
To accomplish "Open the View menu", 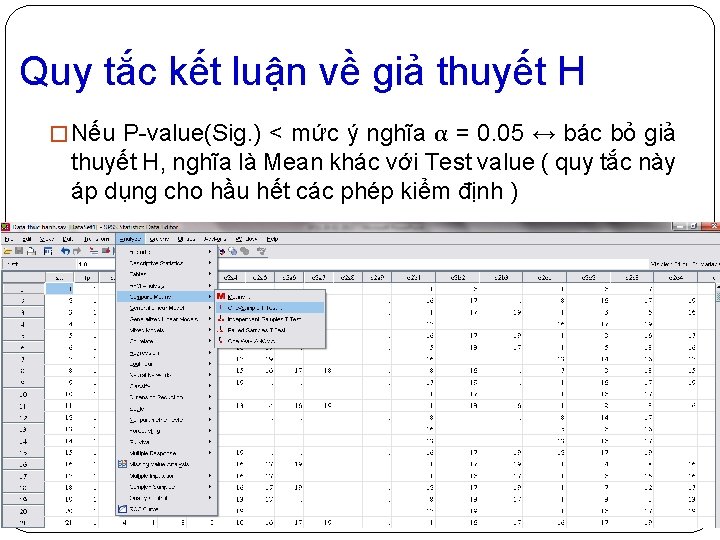I will click(x=47, y=239).
